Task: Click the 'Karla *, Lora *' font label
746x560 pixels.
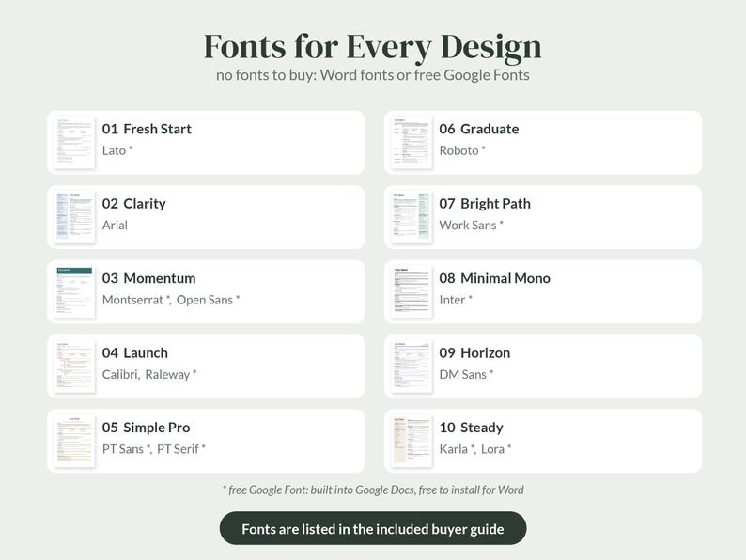Action: (x=475, y=449)
